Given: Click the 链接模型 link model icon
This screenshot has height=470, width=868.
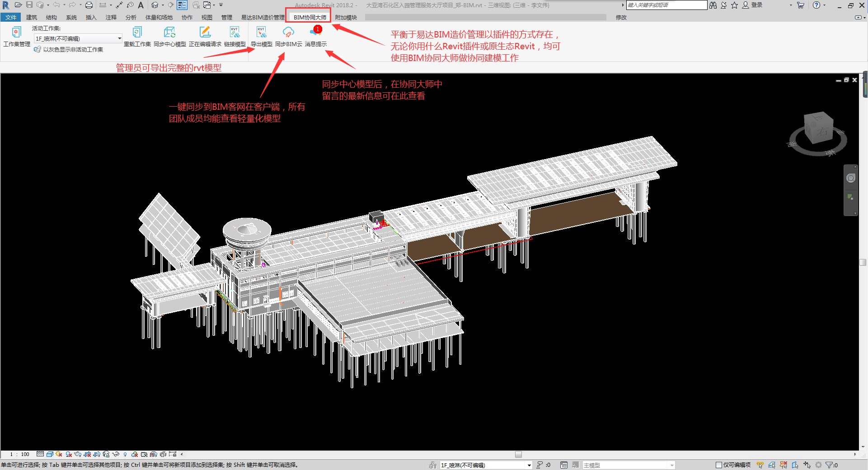Looking at the screenshot, I should pyautogui.click(x=235, y=37).
